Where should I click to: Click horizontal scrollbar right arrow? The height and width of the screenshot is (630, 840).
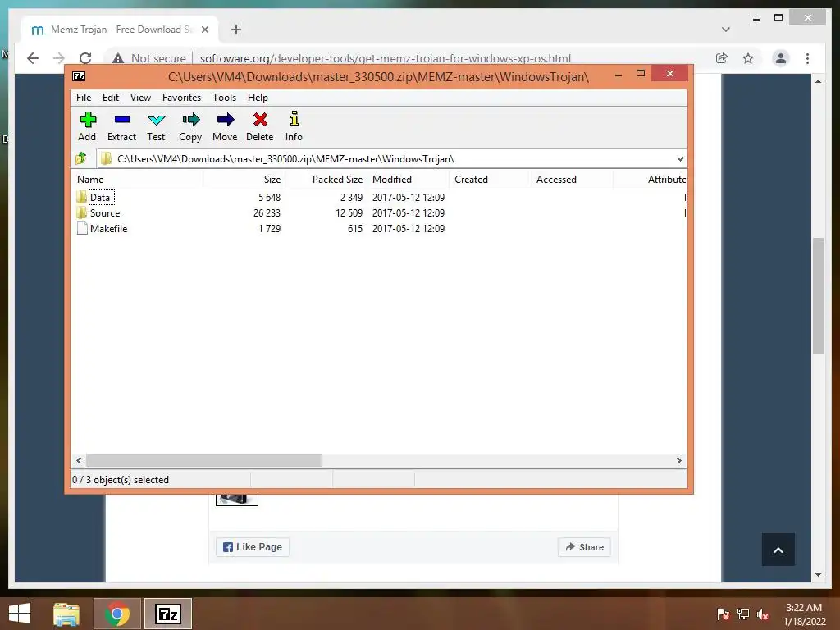(x=678, y=461)
